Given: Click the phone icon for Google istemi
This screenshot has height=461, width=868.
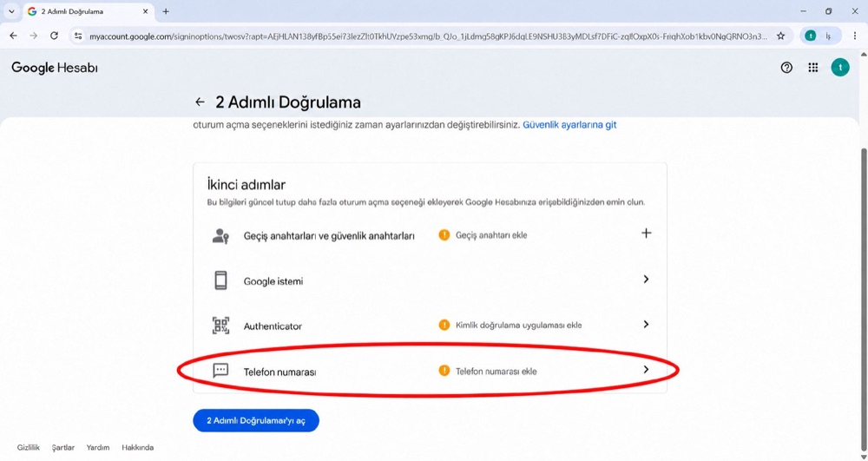Looking at the screenshot, I should click(x=220, y=280).
